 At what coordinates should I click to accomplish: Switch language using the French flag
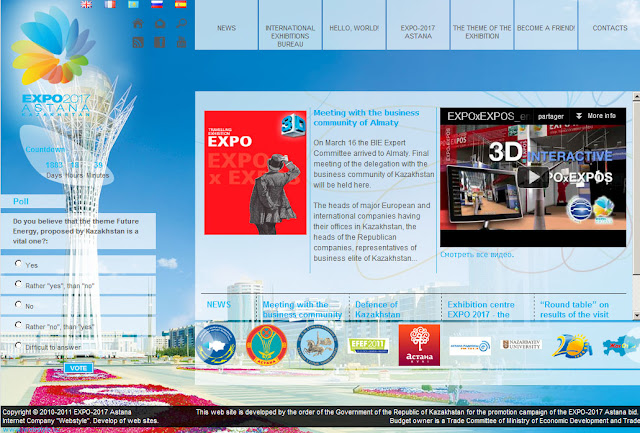110,4
